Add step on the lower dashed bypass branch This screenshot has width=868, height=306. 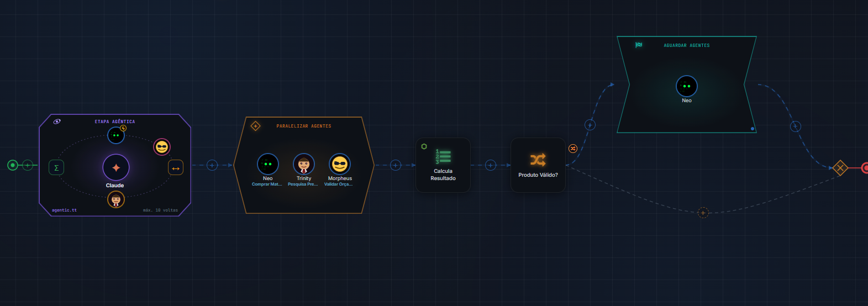[703, 213]
